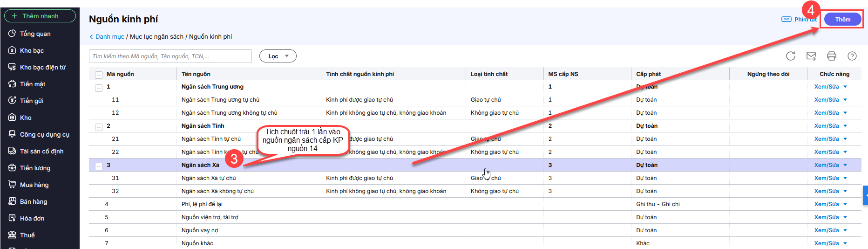Image resolution: width=868 pixels, height=249 pixels.
Task: Select Tiền lương menu item
Action: pos(35,168)
